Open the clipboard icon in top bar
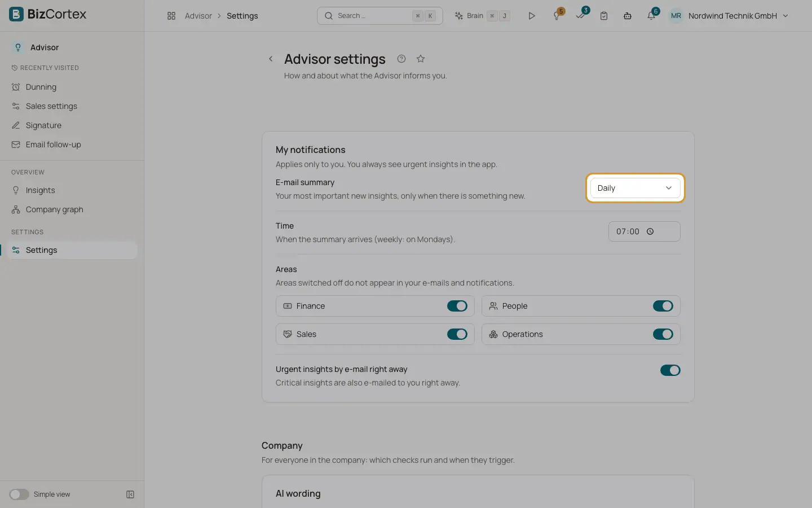The image size is (812, 508). [x=604, y=16]
